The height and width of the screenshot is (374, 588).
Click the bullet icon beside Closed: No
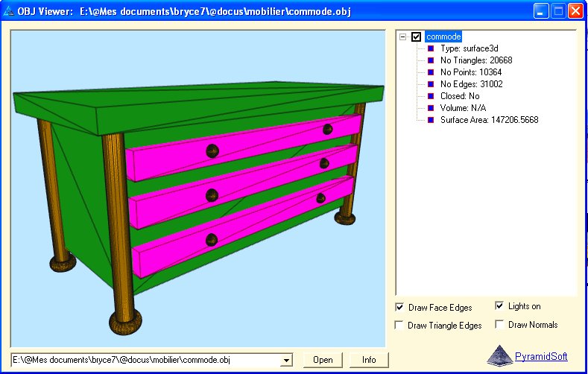pos(431,96)
